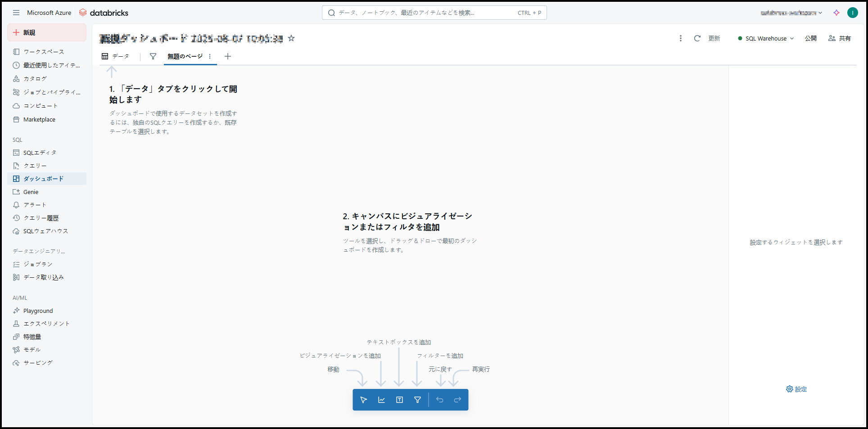Open Marketplace in sidebar
868x429 pixels.
(47, 119)
